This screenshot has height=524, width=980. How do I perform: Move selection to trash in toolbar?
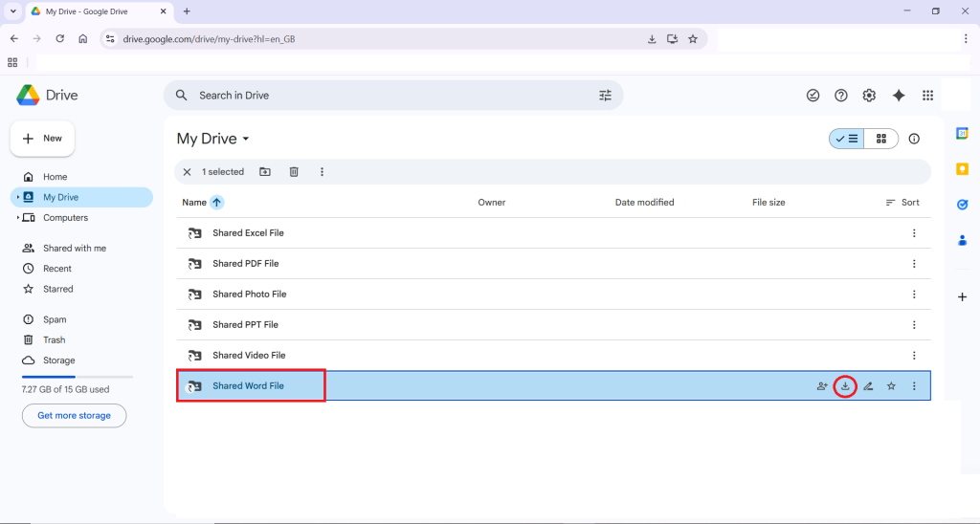294,172
